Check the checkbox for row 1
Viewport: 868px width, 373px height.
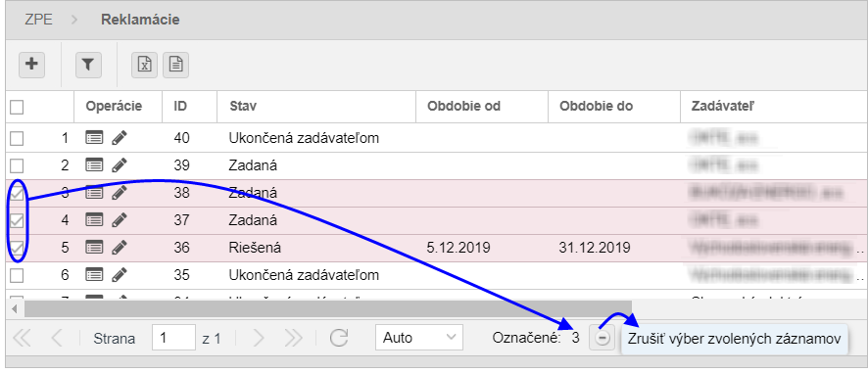[18, 138]
